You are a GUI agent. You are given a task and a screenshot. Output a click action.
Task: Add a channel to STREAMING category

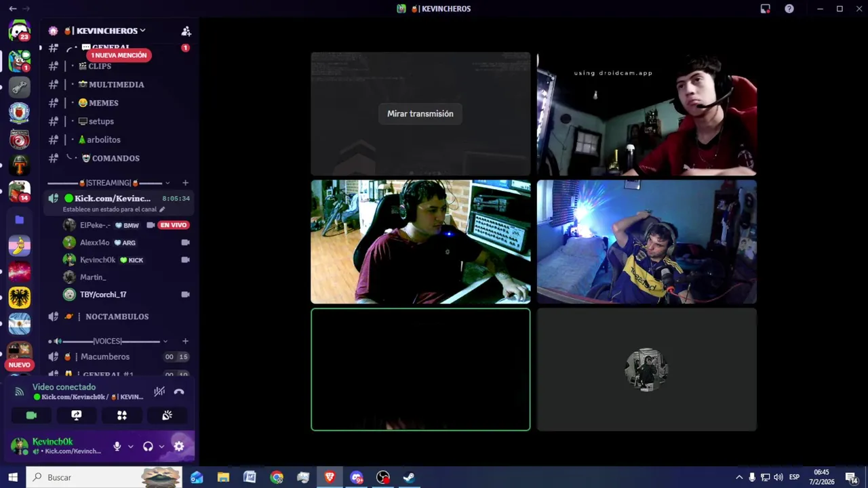point(186,183)
